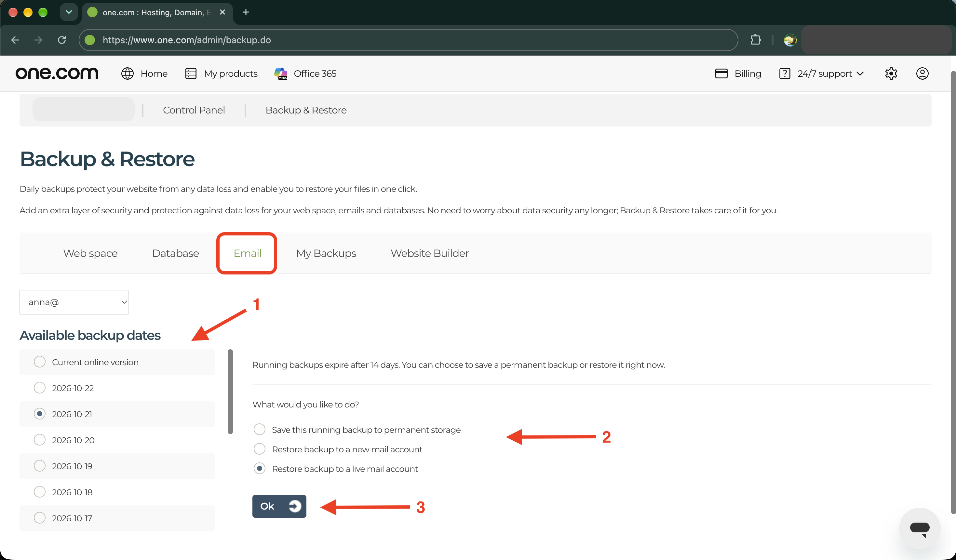Click the backup dates list scrollbar
The image size is (956, 560).
tap(230, 391)
